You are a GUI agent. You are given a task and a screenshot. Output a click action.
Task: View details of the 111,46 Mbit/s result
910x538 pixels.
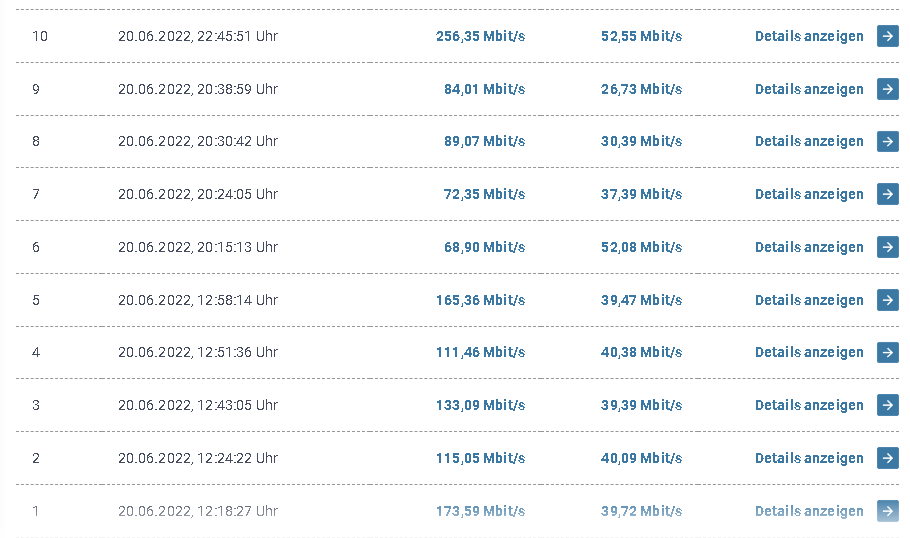coord(809,352)
